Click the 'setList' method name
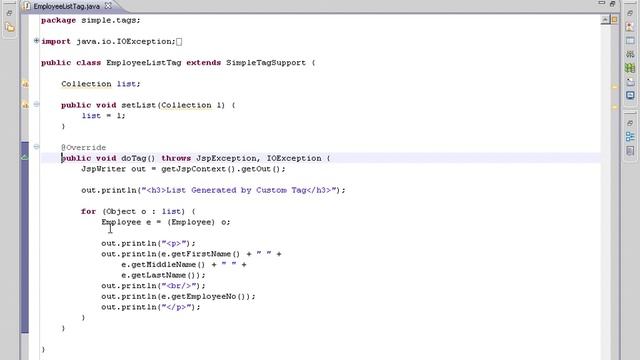640x360 pixels. click(138, 105)
